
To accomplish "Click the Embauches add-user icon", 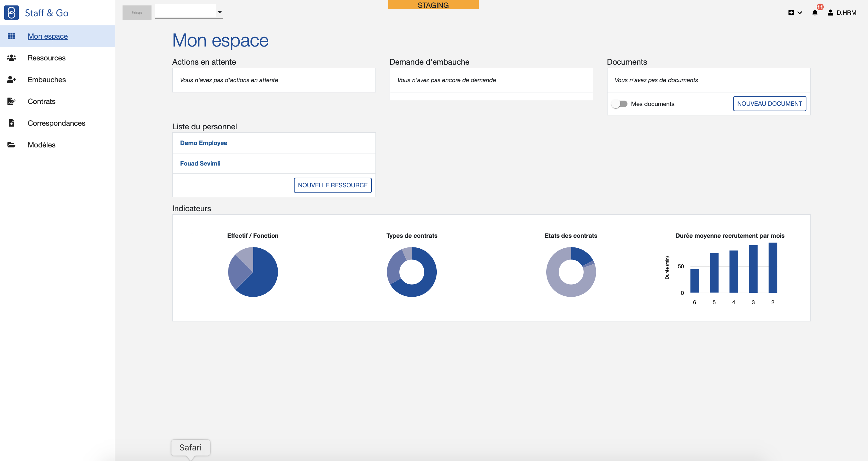I will pyautogui.click(x=11, y=79).
